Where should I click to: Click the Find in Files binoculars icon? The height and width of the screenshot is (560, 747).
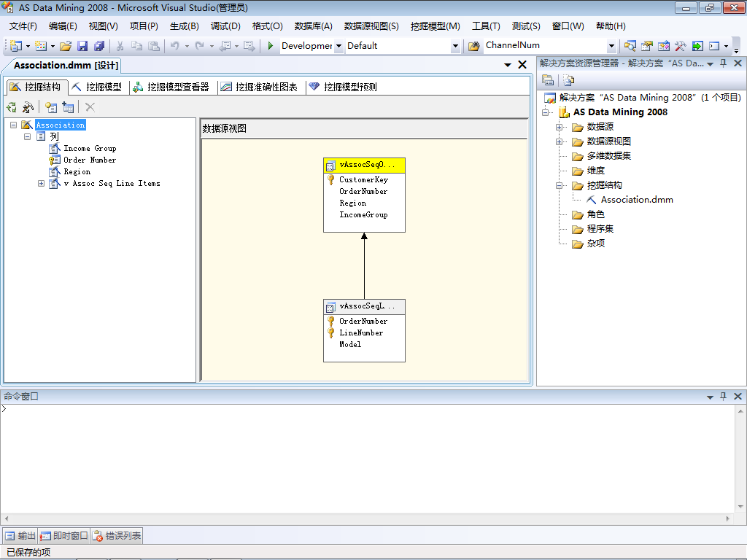click(x=474, y=46)
